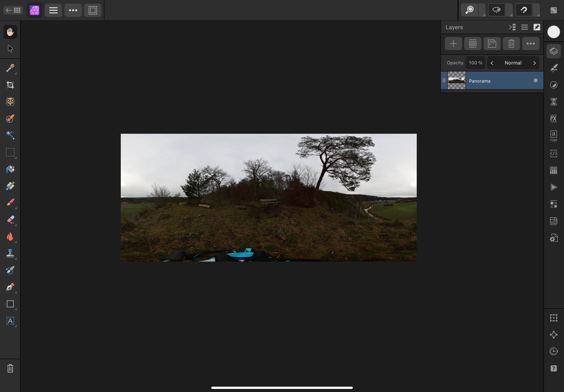
Task: Select the Clone stamp tool
Action: [10, 253]
